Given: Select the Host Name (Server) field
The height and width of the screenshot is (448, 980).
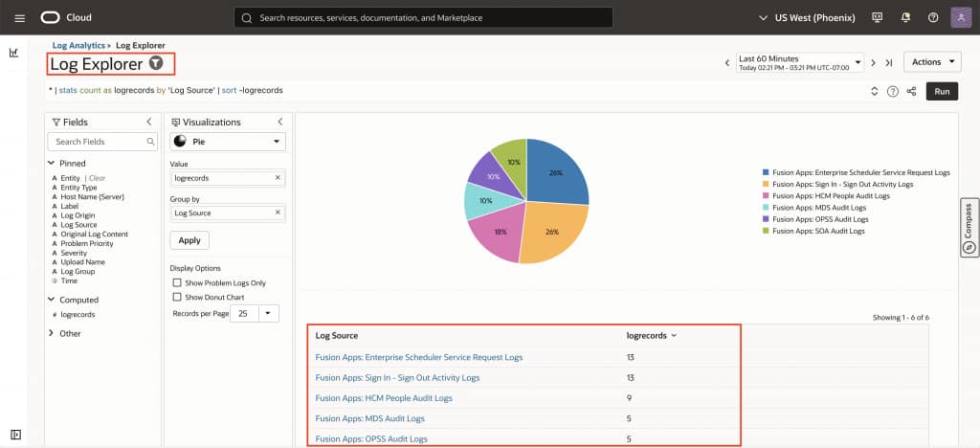Looking at the screenshot, I should [92, 197].
